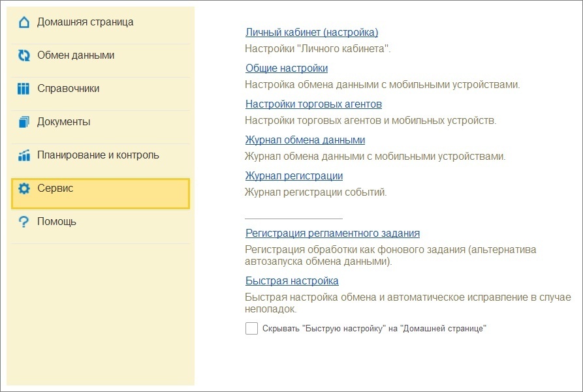Click the house icon for Домашняя страница

pyautogui.click(x=24, y=22)
